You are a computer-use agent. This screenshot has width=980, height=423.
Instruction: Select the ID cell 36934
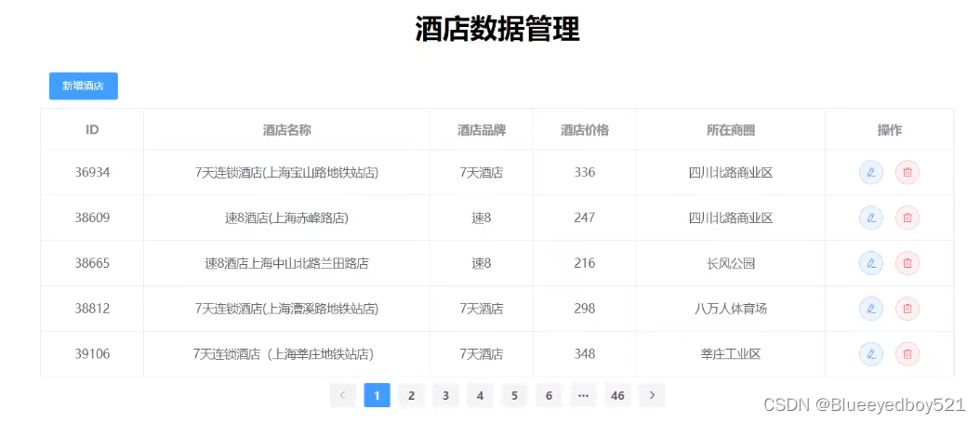pos(92,172)
